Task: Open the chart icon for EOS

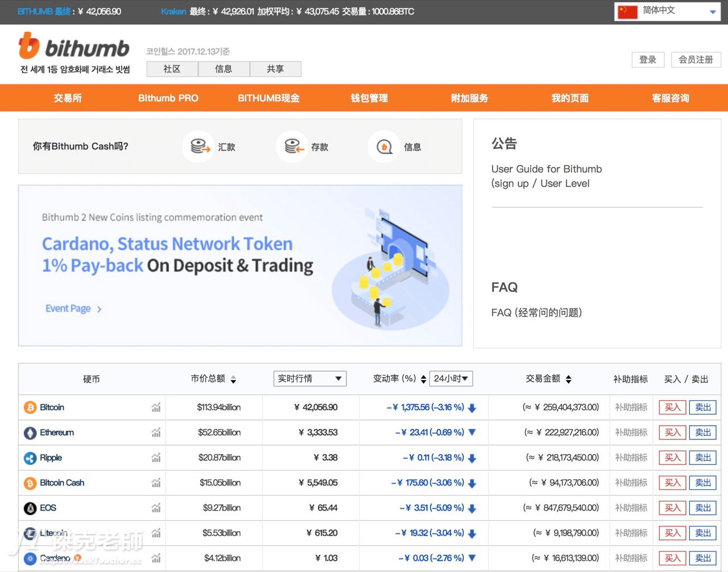Action: point(156,508)
